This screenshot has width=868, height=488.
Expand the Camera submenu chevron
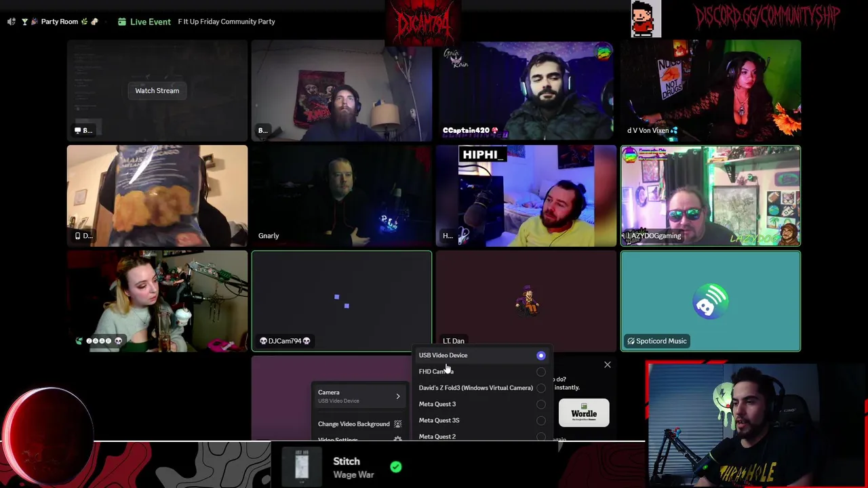(x=398, y=396)
